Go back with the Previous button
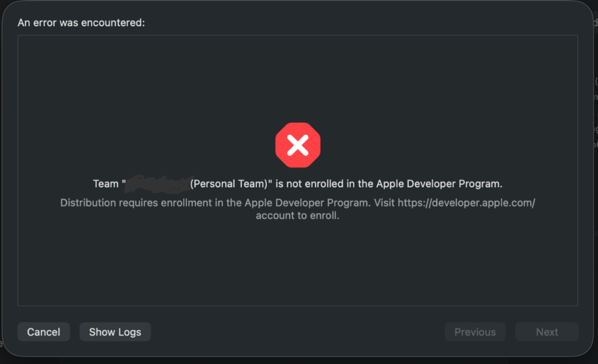 [x=475, y=332]
